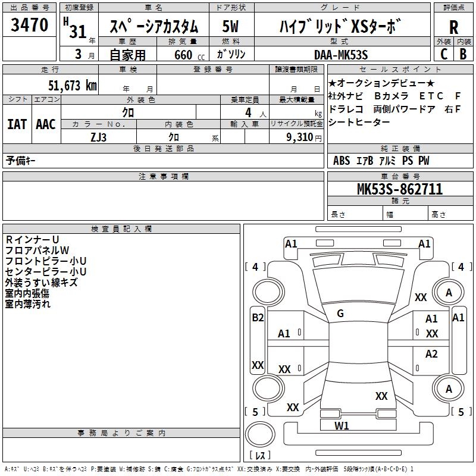
Task: Select the top-right wheel circle marked A
Action: coord(449,292)
